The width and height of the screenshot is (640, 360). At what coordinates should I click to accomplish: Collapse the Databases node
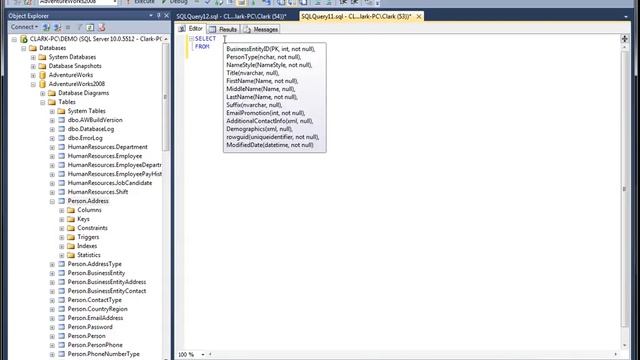24,48
